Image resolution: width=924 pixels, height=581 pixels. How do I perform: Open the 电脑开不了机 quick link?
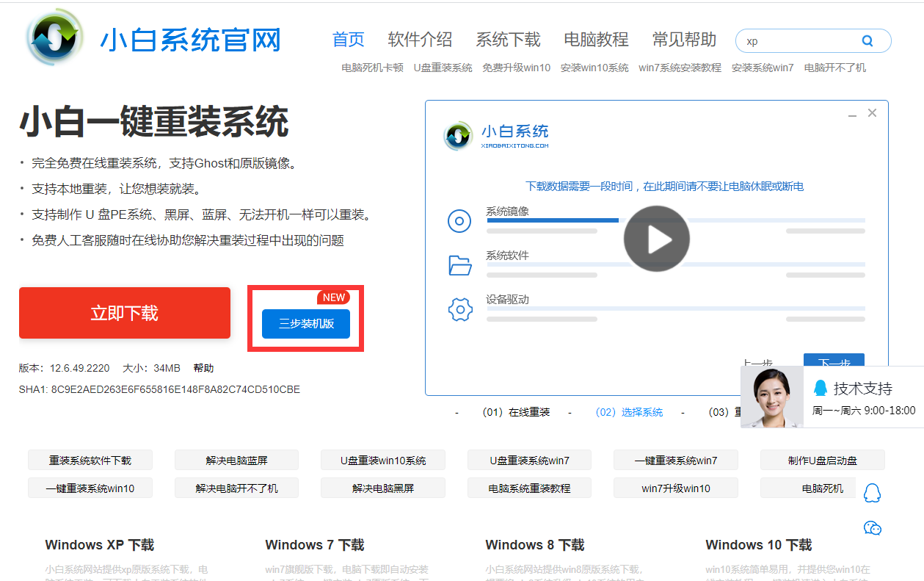pyautogui.click(x=835, y=68)
